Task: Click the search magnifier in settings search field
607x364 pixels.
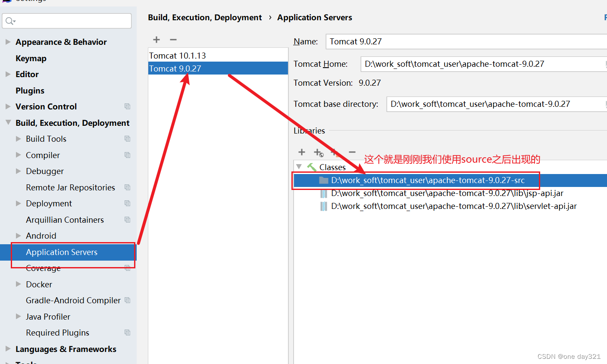Action: 9,21
